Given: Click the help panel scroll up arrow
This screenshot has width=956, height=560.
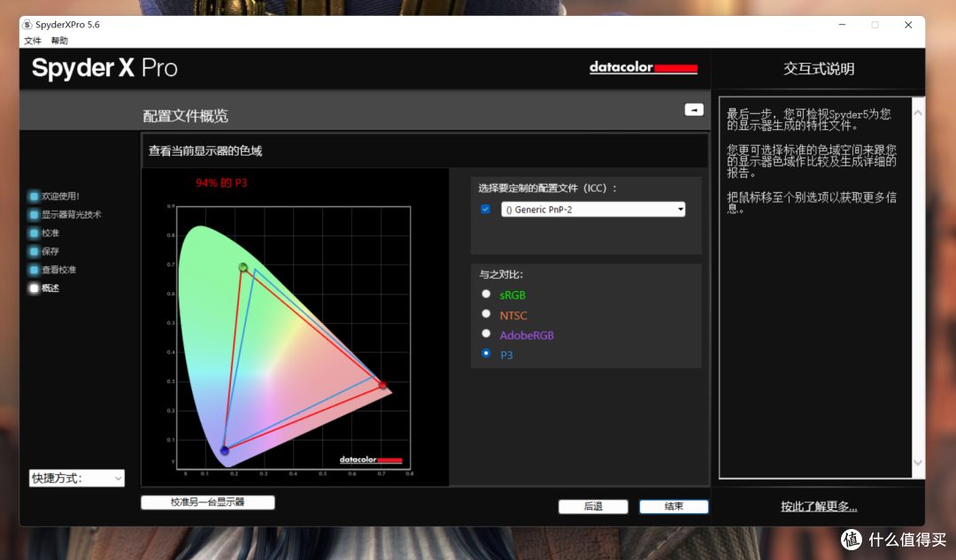Looking at the screenshot, I should (918, 113).
